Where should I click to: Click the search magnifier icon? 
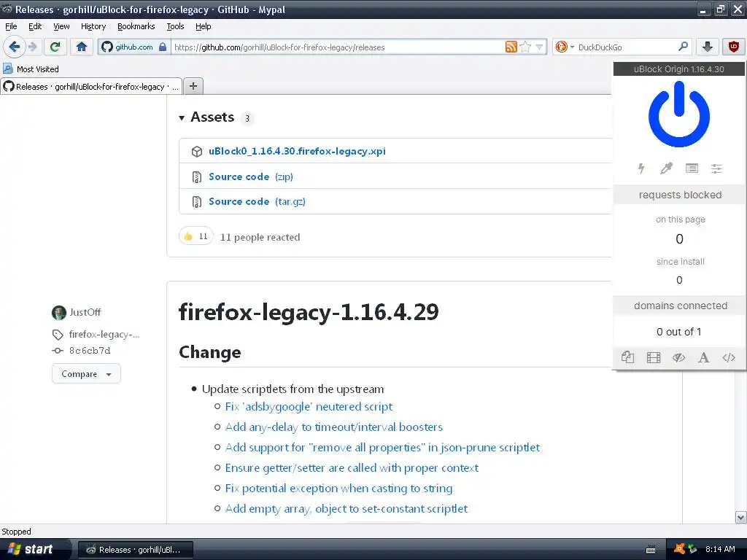(x=683, y=47)
